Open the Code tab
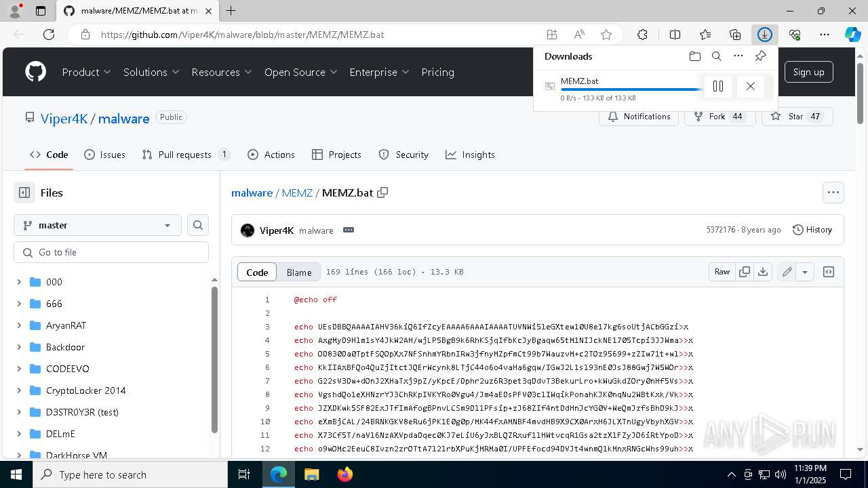 [x=49, y=155]
